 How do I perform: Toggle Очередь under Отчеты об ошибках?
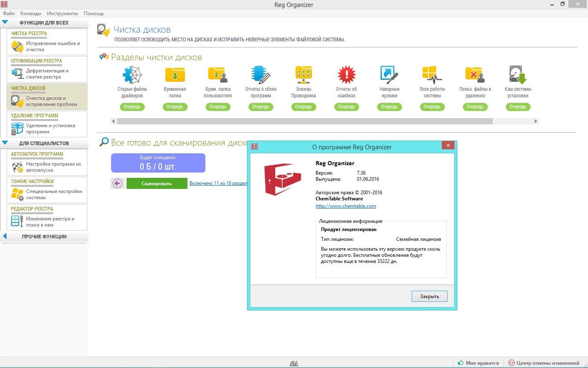pos(346,107)
